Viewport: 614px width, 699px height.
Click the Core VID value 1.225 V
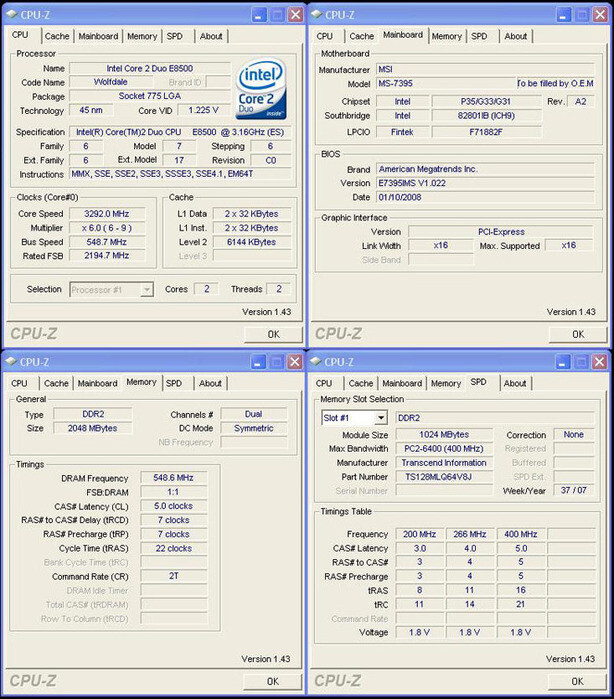(x=203, y=110)
